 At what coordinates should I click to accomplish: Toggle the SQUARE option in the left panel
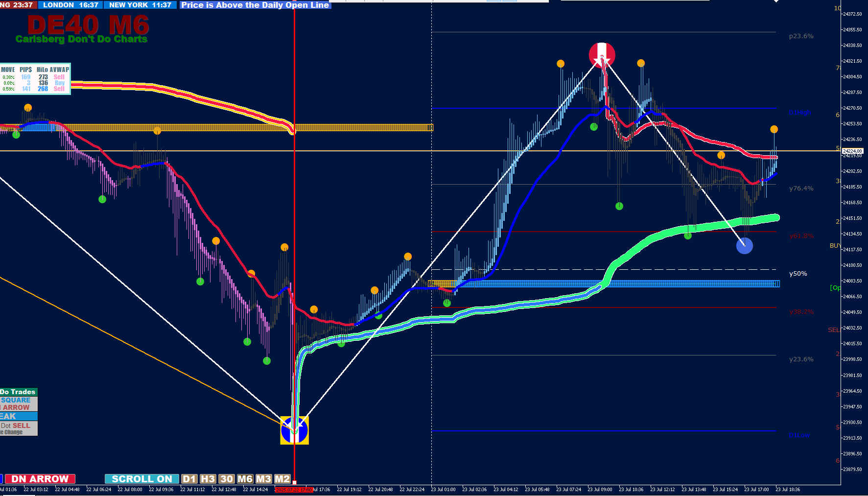[x=16, y=400]
